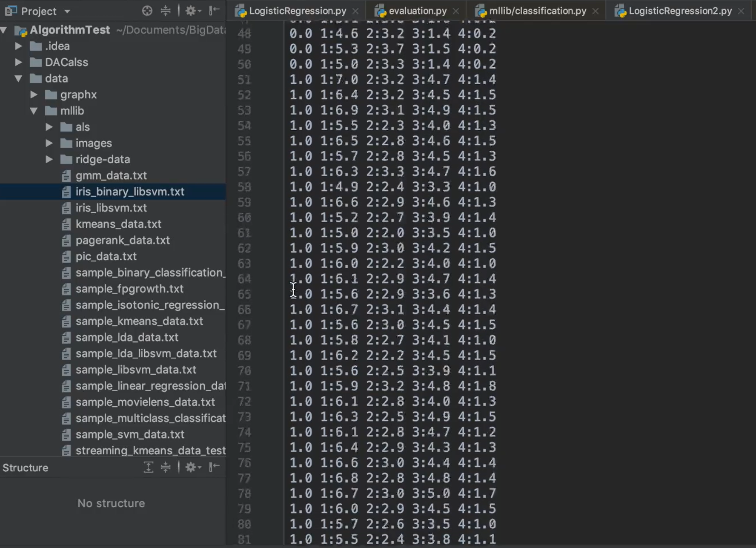Select sample_multiclass_classification file
The width and height of the screenshot is (756, 548).
151,418
